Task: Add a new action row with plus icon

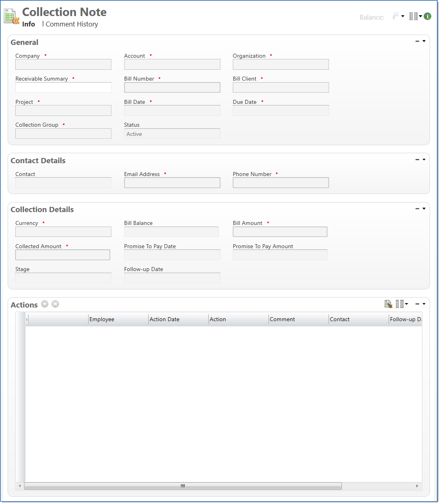Action: 45,304
